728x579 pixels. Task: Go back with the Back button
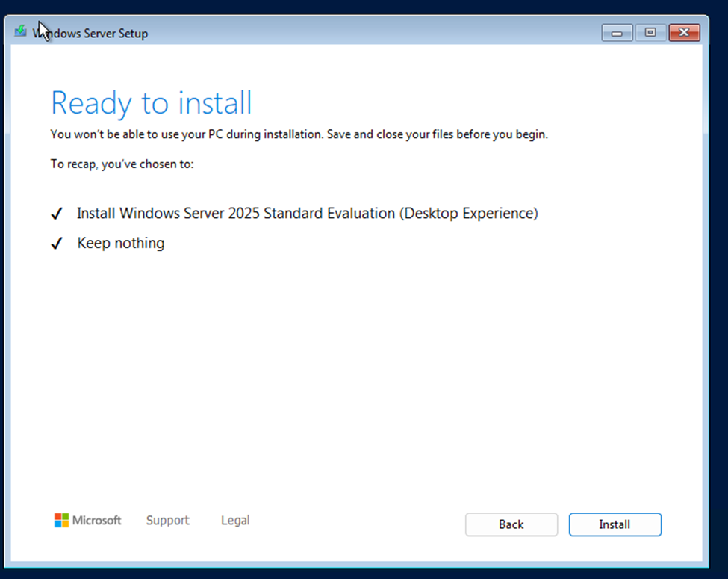tap(511, 524)
